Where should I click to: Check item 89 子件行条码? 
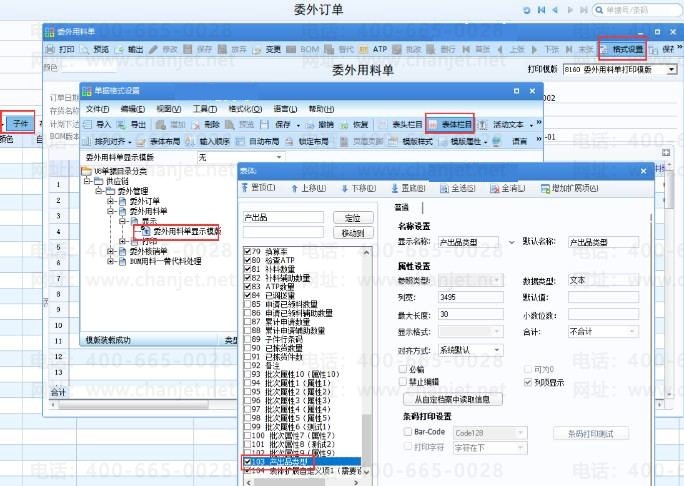click(247, 339)
